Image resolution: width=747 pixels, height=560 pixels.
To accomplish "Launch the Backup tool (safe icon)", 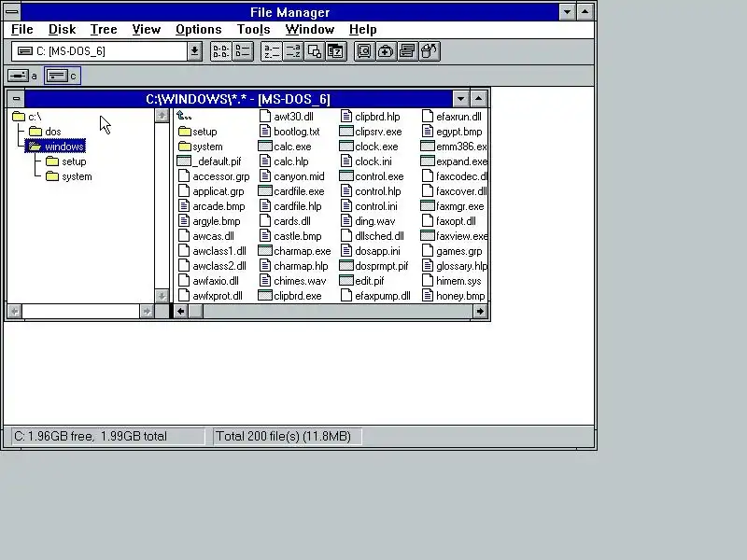I will [364, 51].
